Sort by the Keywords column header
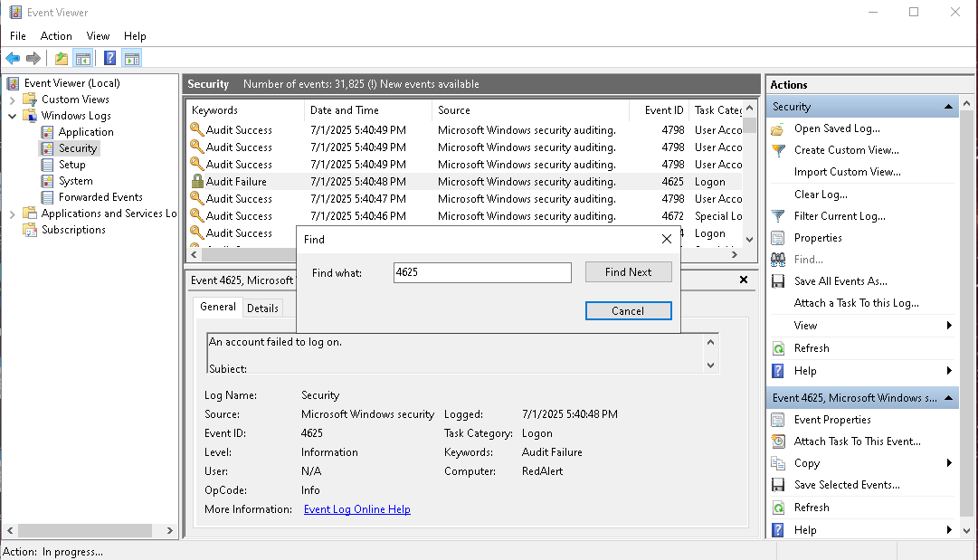Screen dimensions: 978x560 pyautogui.click(x=245, y=110)
